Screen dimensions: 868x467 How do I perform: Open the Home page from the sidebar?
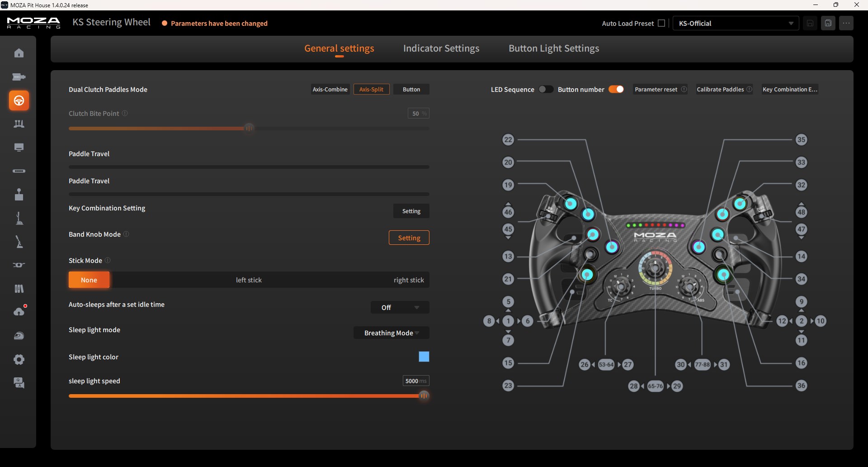pyautogui.click(x=19, y=53)
